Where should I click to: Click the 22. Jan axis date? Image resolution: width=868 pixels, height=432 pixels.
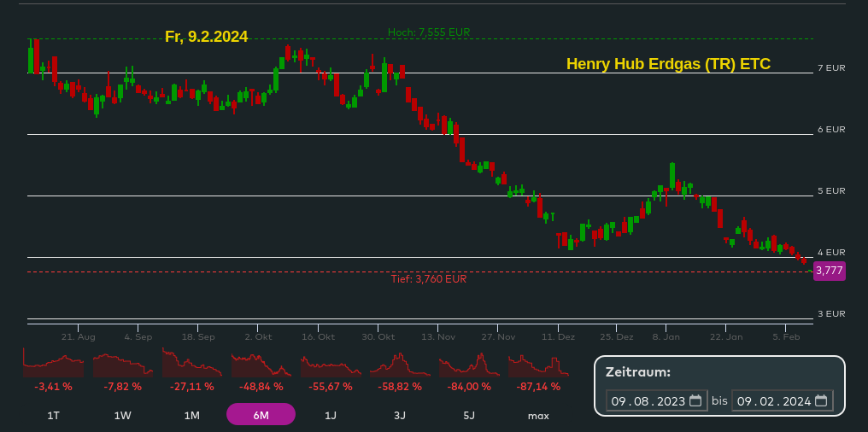pyautogui.click(x=726, y=337)
